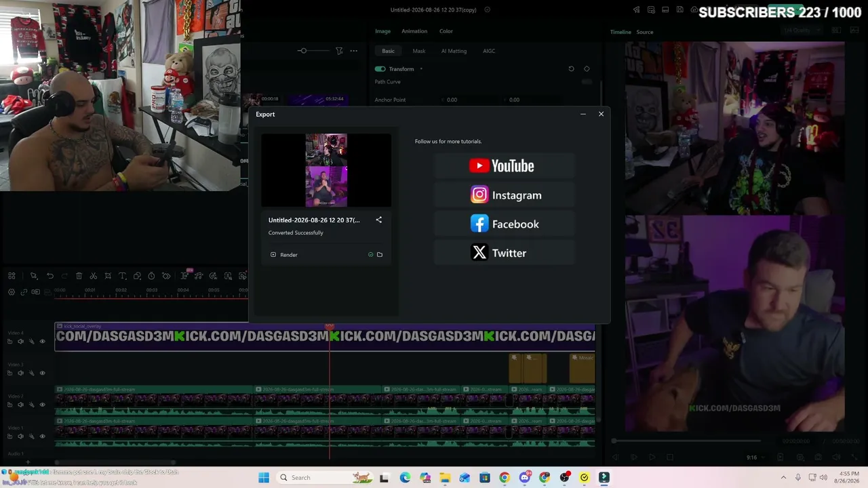This screenshot has width=868, height=488.
Task: Open Facebook link in Export dialog
Action: coord(503,224)
